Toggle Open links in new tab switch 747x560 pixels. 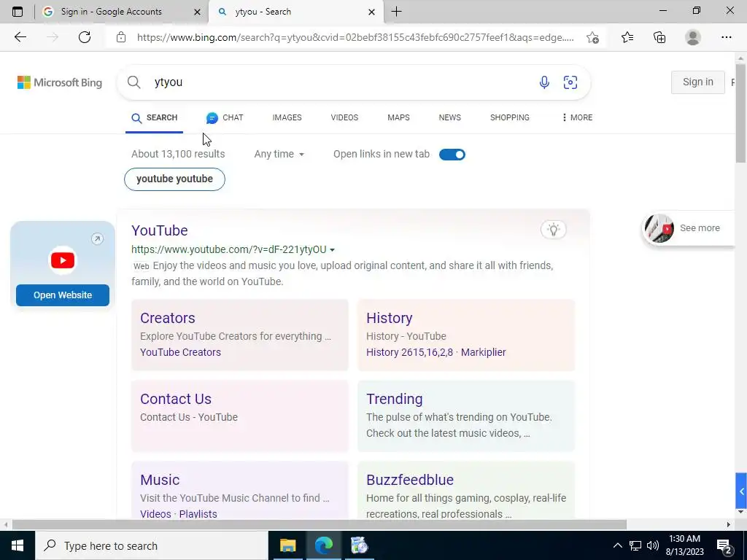point(452,155)
